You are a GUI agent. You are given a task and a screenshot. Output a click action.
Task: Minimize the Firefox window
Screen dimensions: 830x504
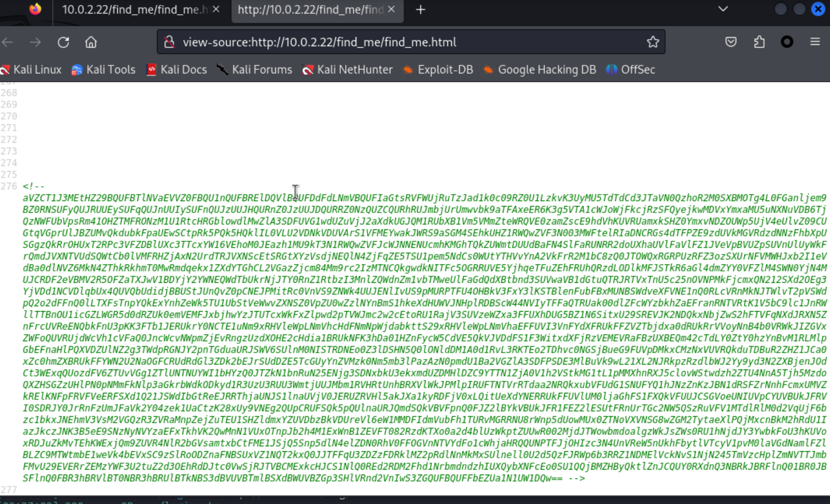tap(781, 9)
